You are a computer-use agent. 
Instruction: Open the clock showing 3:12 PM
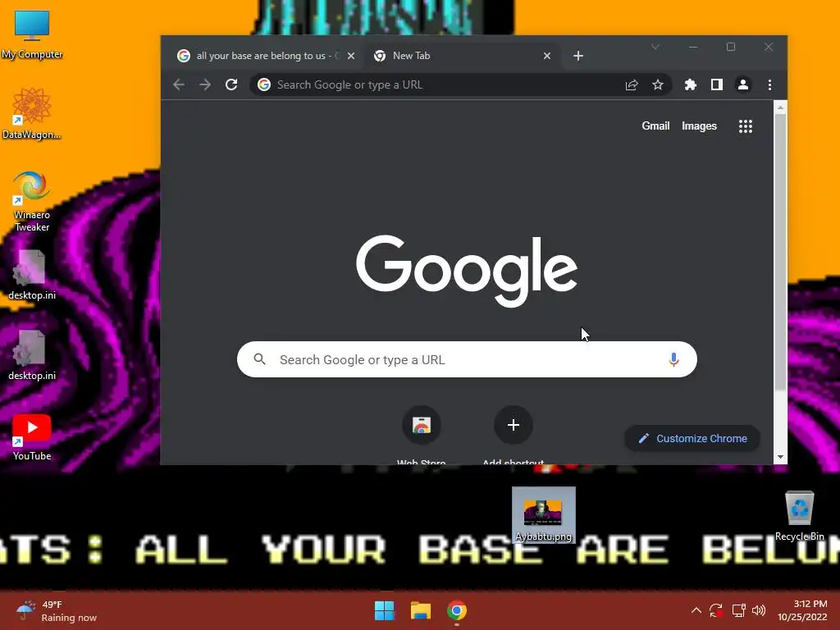click(x=802, y=610)
